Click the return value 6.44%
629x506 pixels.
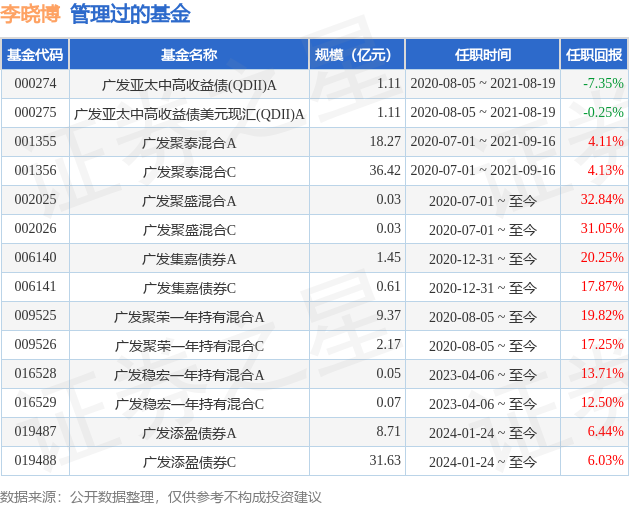click(x=605, y=431)
